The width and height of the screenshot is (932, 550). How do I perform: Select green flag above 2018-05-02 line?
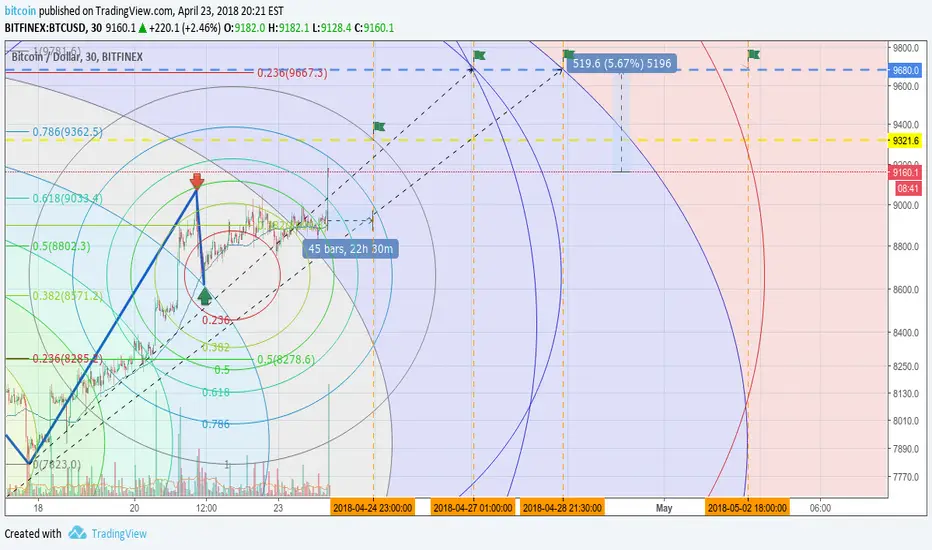[754, 55]
